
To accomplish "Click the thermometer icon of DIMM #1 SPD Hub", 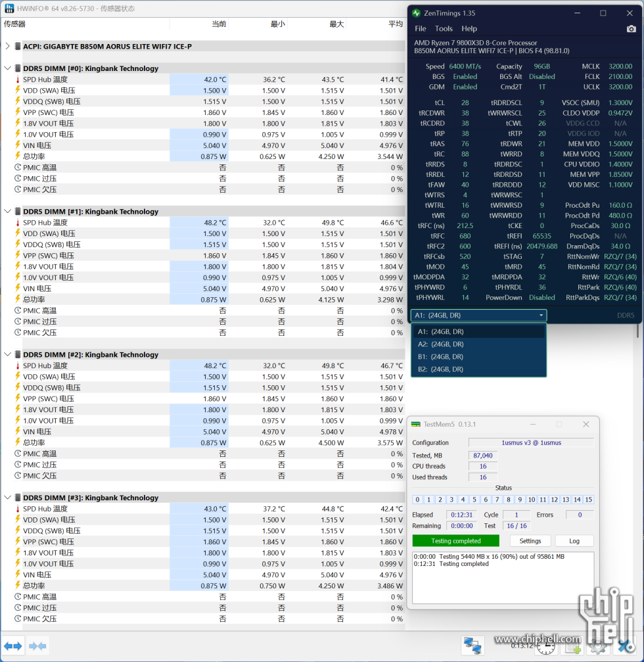I will click(18, 222).
